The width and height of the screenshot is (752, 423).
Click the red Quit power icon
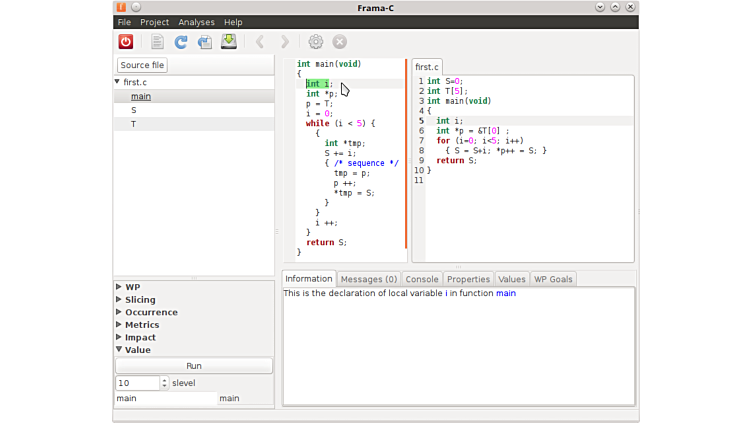[126, 42]
